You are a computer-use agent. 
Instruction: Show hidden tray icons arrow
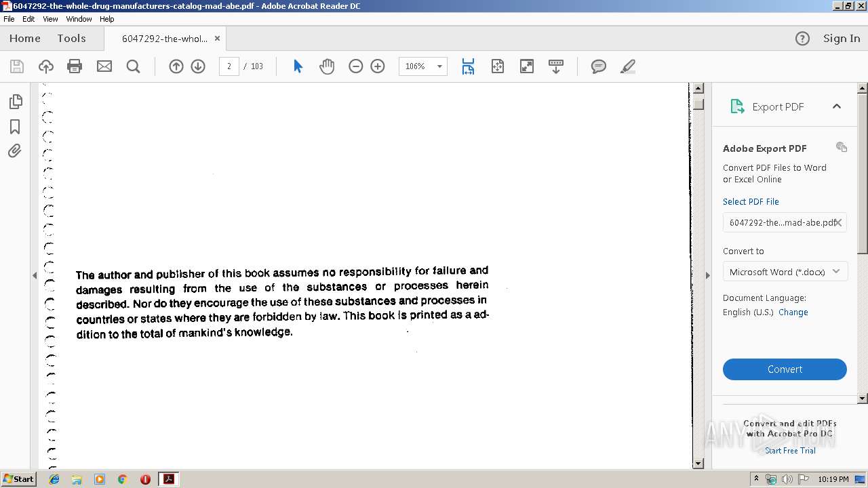point(756,479)
